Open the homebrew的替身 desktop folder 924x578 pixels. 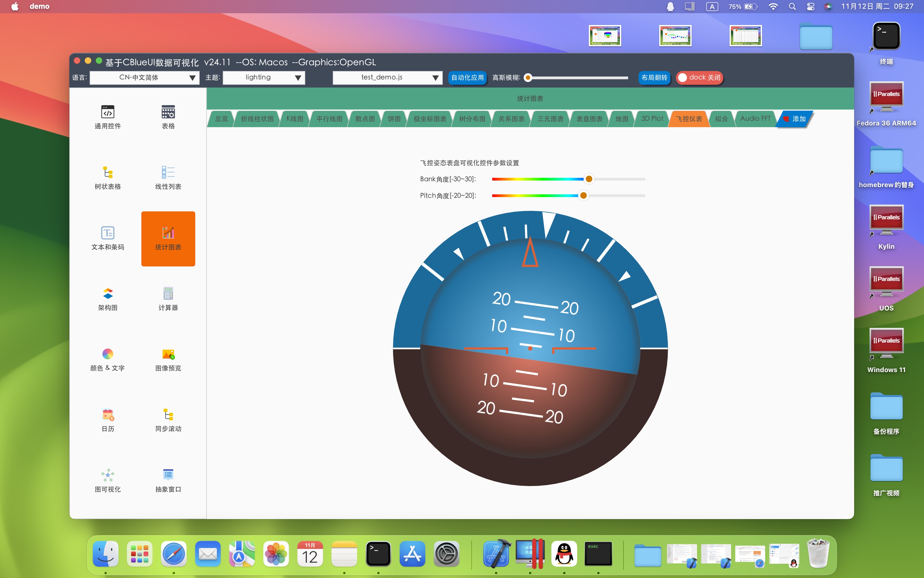[886, 167]
